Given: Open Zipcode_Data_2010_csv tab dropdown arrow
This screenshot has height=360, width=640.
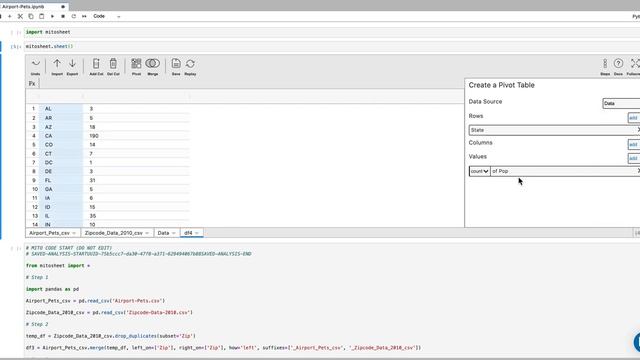Looking at the screenshot, I should click(x=147, y=233).
